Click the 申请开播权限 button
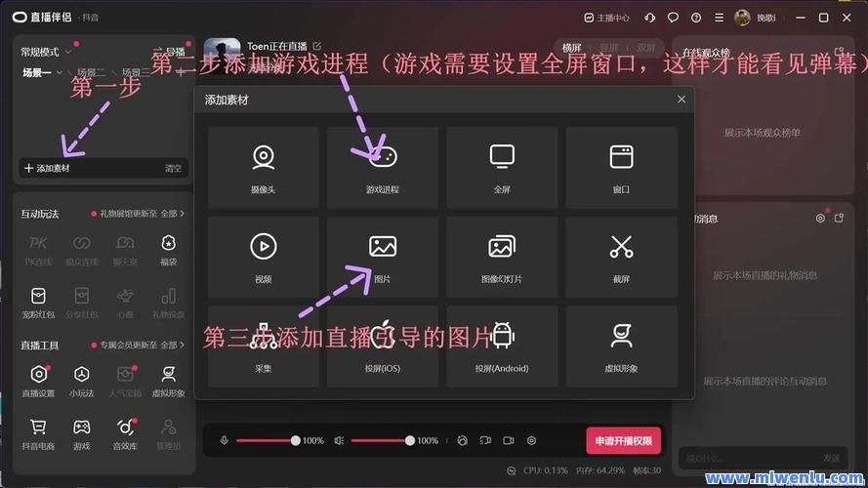 tap(624, 441)
